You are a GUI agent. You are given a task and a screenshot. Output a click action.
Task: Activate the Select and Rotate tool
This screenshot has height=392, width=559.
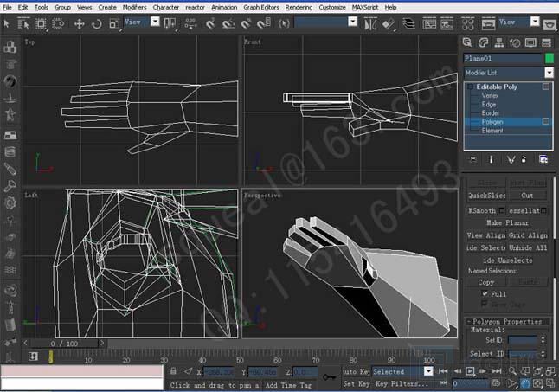coord(97,24)
